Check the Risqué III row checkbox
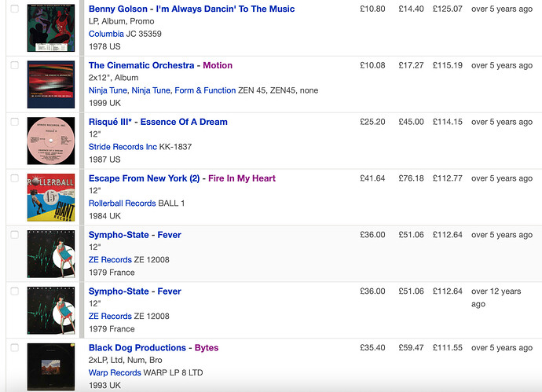The width and height of the screenshot is (542, 392). (14, 122)
